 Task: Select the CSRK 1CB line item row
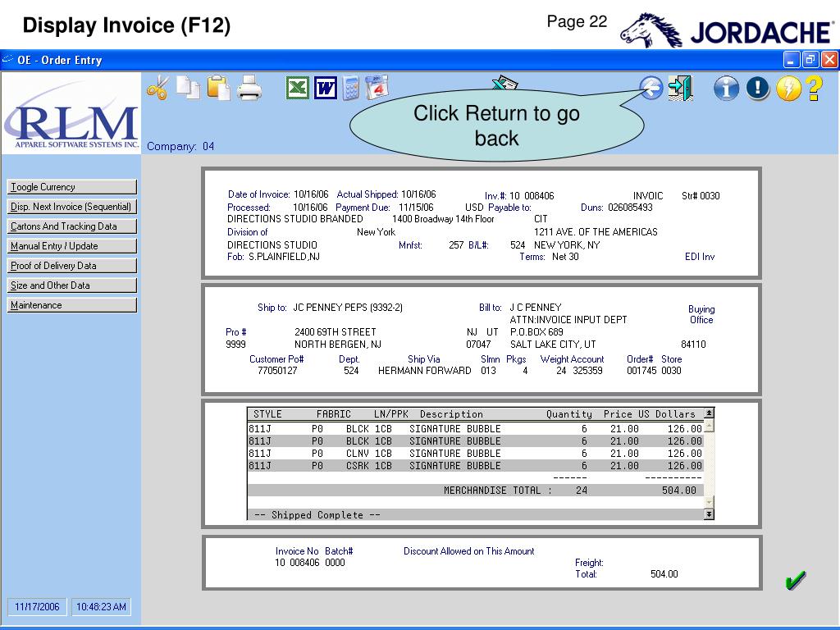[x=475, y=466]
